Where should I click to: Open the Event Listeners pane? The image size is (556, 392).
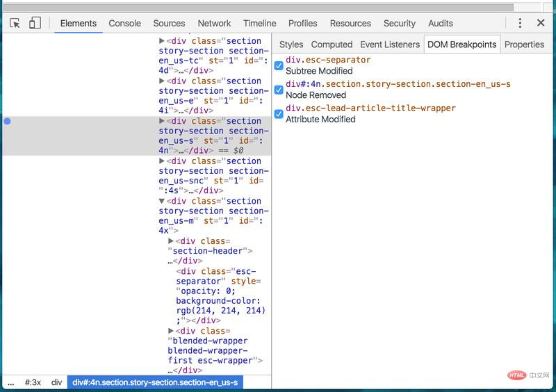(x=390, y=44)
